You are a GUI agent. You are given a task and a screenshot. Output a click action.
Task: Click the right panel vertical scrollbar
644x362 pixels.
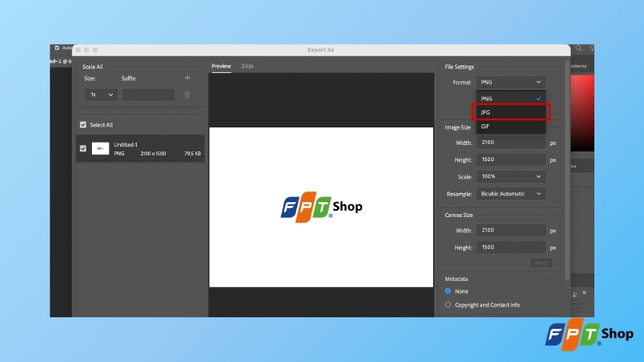(x=568, y=171)
